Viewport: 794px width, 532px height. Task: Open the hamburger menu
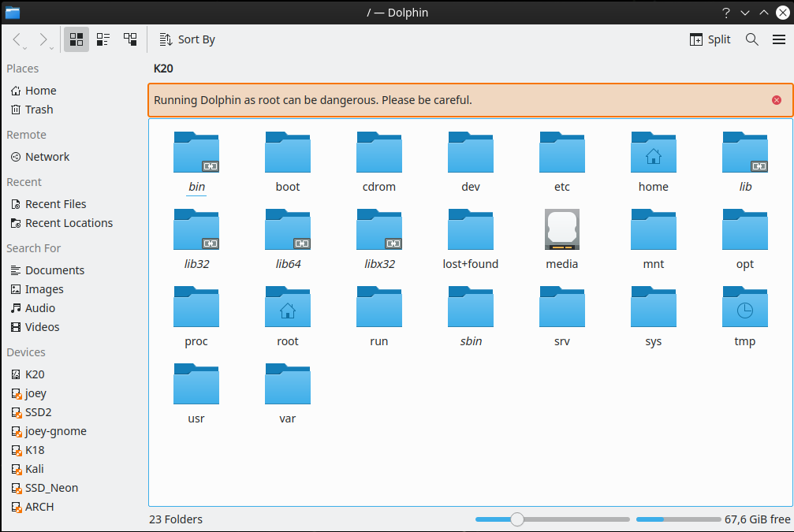(778, 39)
